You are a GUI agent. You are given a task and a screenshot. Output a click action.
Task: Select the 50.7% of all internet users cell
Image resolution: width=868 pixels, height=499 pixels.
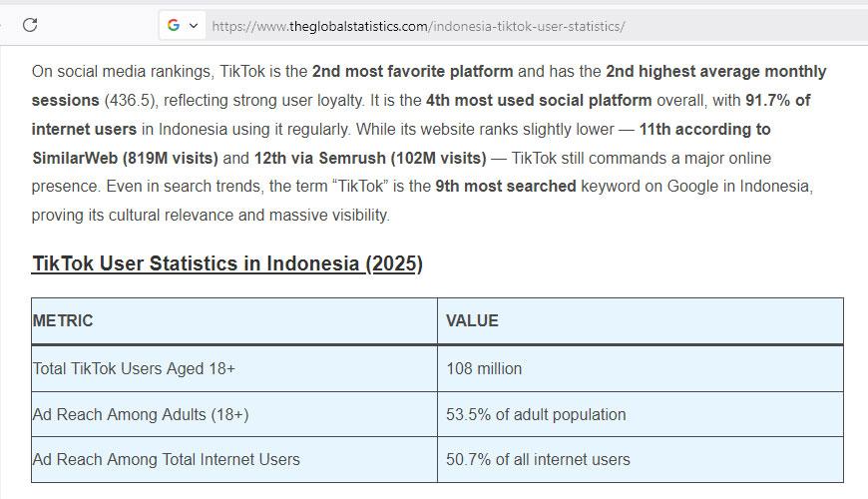coord(641,460)
